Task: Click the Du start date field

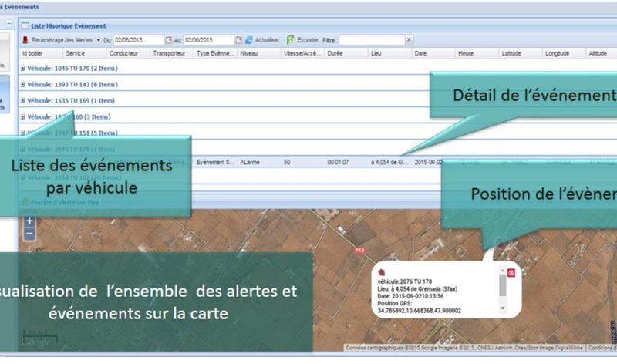Action: (138, 39)
